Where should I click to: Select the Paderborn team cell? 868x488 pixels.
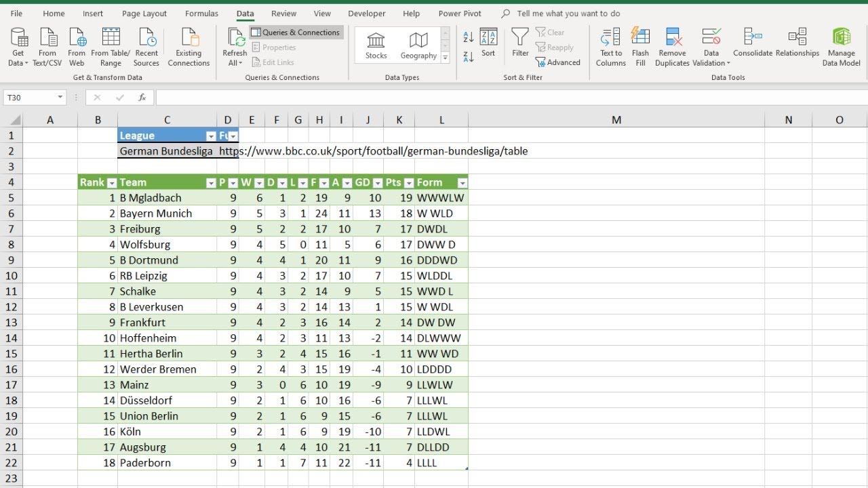167,463
